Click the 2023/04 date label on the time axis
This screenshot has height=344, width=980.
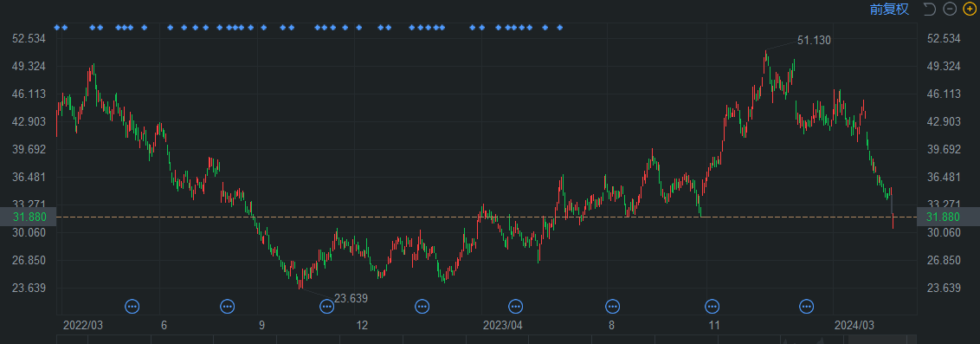(502, 325)
